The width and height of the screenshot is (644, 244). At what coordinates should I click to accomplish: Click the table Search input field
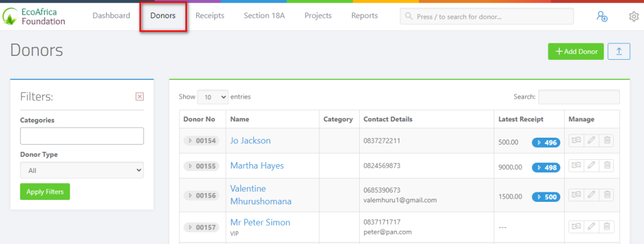pyautogui.click(x=579, y=97)
